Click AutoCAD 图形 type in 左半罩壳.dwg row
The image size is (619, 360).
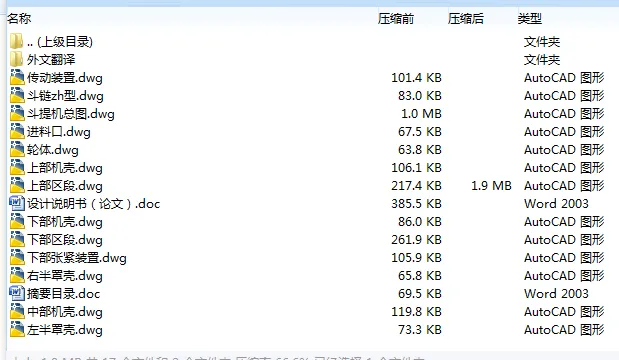point(564,330)
